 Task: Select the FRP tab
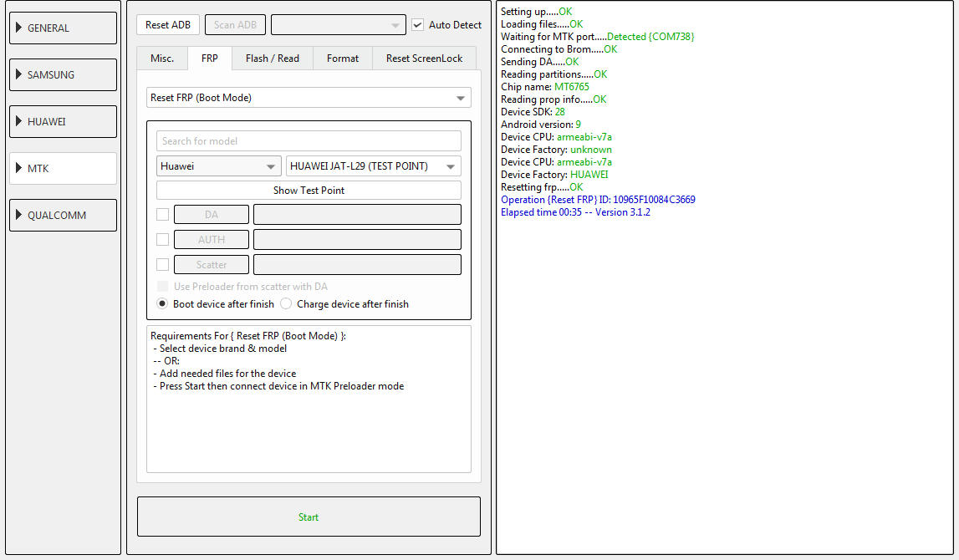210,59
